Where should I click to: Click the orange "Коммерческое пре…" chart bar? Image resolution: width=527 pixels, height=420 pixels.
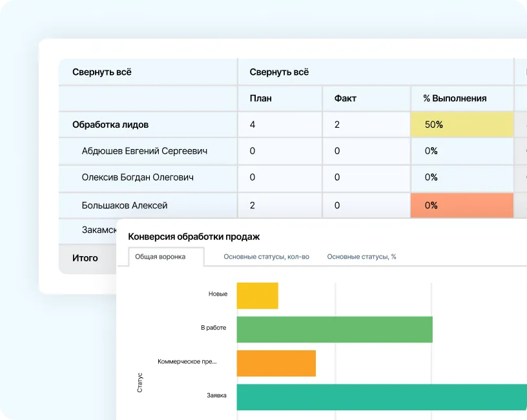click(276, 363)
